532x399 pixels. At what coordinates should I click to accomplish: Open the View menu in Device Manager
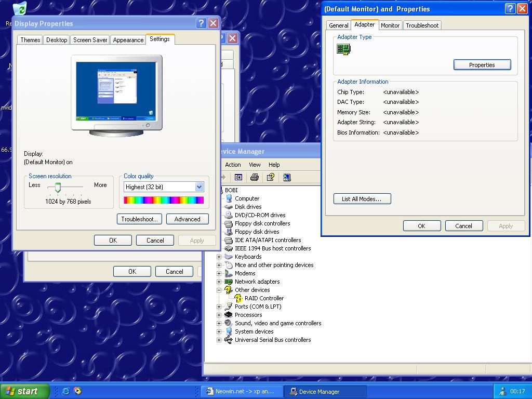tap(255, 165)
